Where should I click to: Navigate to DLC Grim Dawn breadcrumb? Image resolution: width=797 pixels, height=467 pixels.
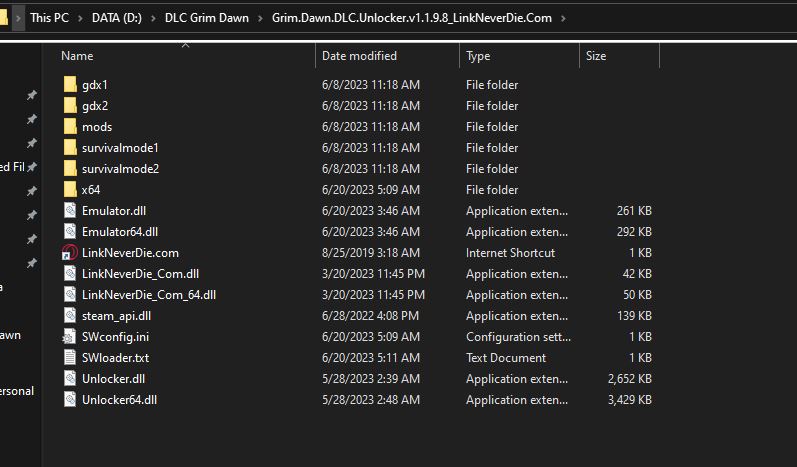(x=207, y=18)
